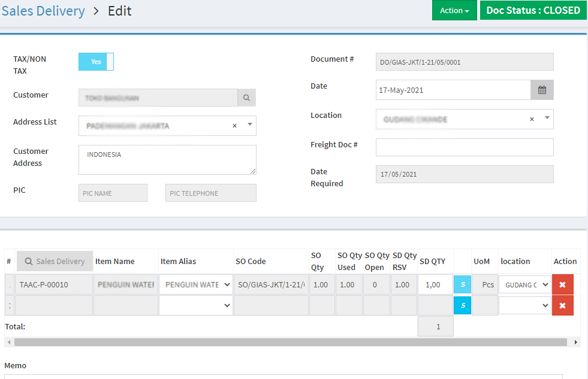
Task: Click the Freight Doc # input field
Action: (465, 147)
